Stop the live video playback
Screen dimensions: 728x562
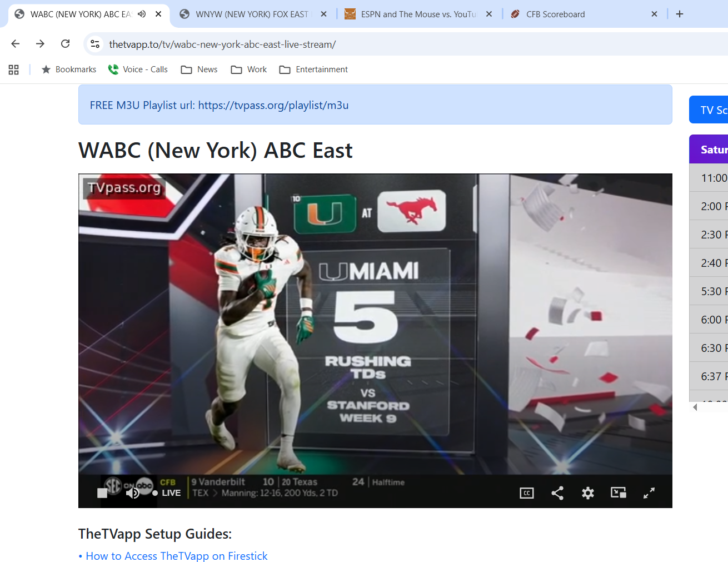click(102, 493)
